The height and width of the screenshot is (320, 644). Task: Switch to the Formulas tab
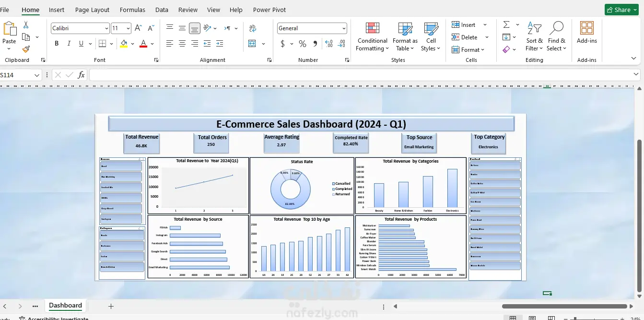click(x=132, y=10)
